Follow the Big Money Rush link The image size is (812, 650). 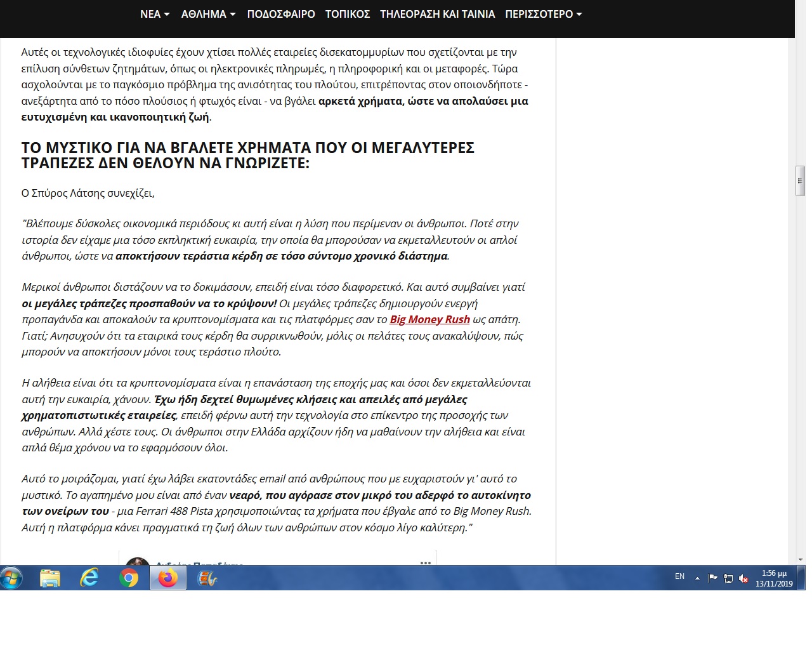click(429, 319)
